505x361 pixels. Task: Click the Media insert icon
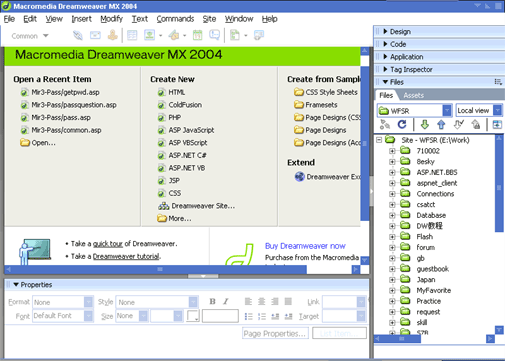(174, 35)
